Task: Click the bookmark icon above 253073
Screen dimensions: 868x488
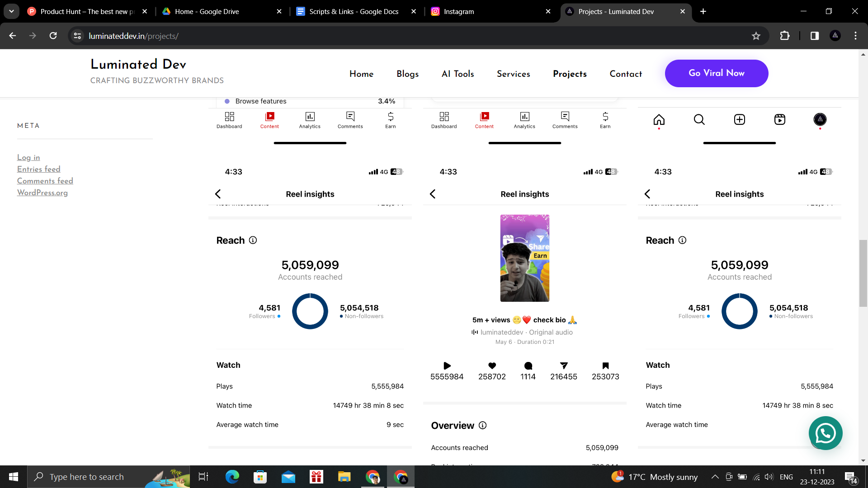Action: point(606,366)
